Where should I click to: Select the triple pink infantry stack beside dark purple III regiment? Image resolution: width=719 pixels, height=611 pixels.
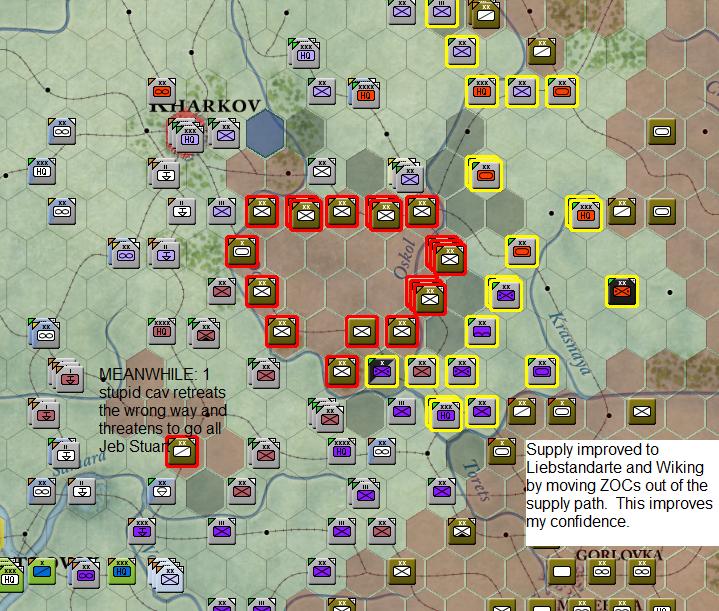[327, 416]
